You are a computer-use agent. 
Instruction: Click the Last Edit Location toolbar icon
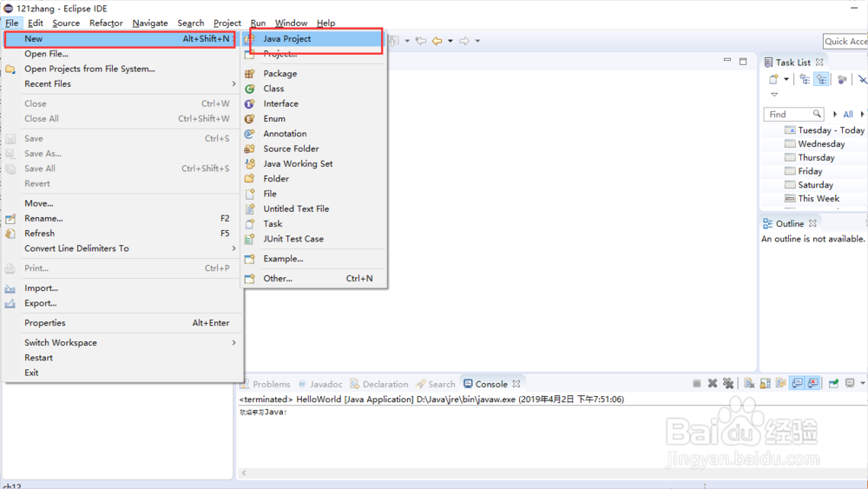point(421,41)
